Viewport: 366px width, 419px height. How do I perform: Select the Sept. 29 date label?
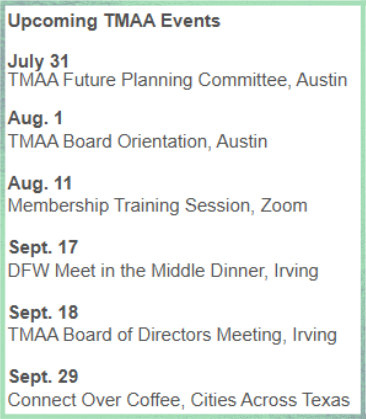pyautogui.click(x=43, y=377)
